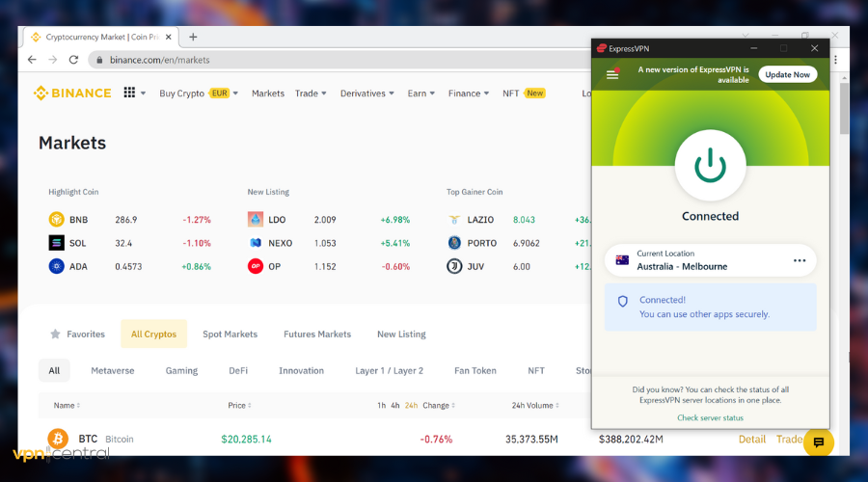
Task: Open Chrome's three-dot menu
Action: tap(836, 60)
